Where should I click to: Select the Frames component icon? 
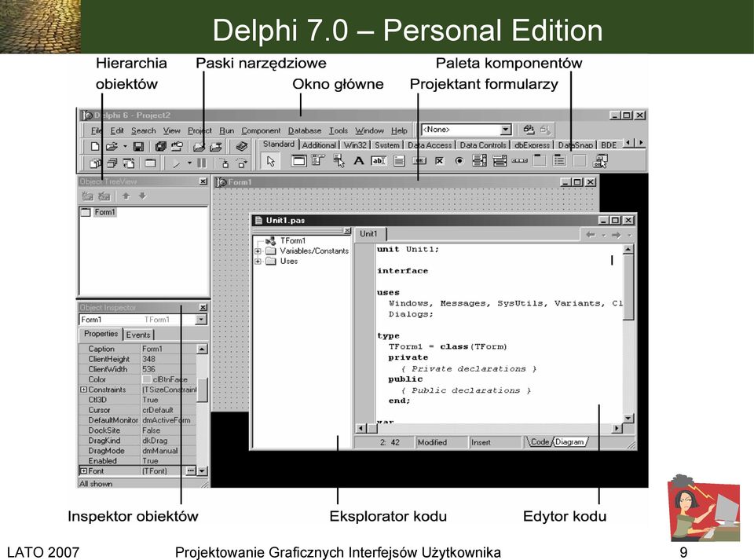click(298, 160)
